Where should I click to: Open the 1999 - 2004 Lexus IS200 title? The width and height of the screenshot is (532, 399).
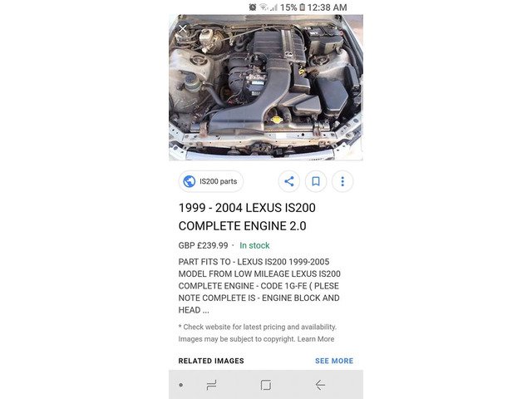click(x=247, y=217)
